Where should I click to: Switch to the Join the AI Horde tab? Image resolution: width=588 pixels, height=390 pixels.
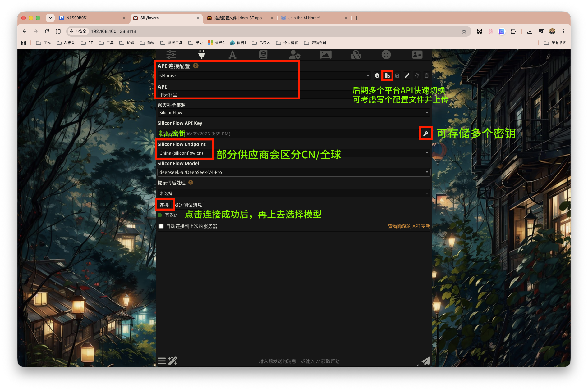point(314,18)
